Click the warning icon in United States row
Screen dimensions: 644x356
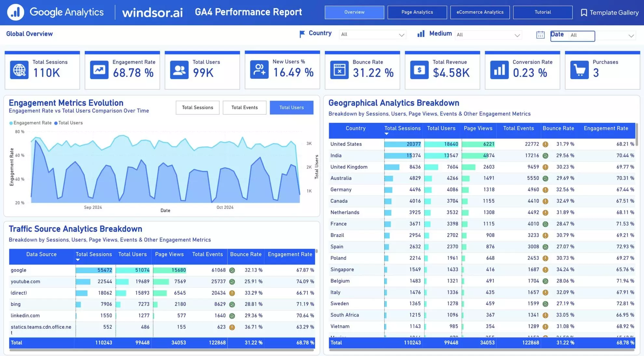pos(545,144)
